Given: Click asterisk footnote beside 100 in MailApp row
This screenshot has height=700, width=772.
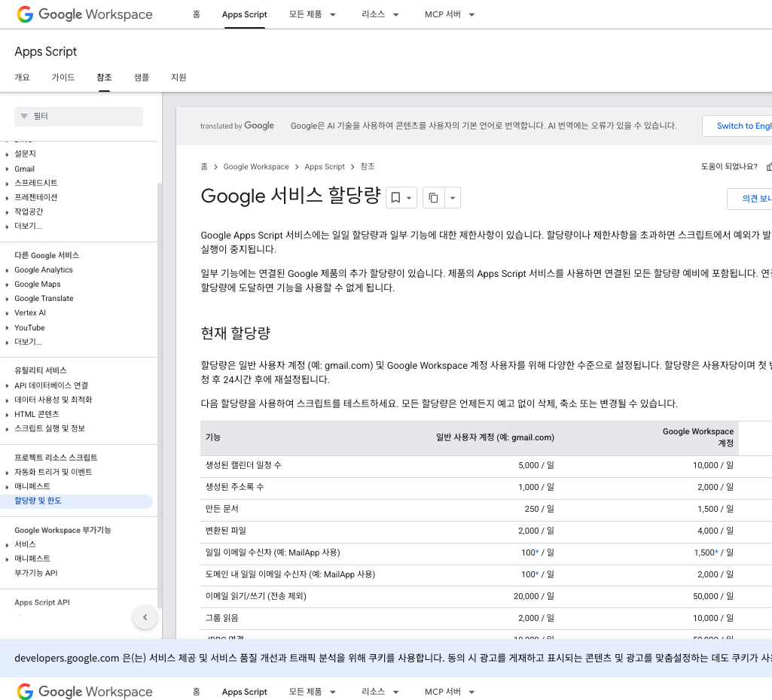Looking at the screenshot, I should click(x=537, y=552).
